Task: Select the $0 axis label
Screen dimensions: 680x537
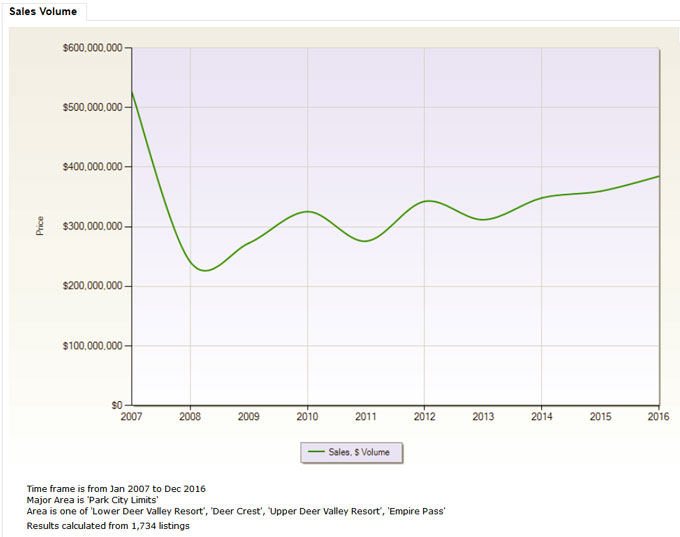Action: [x=117, y=405]
